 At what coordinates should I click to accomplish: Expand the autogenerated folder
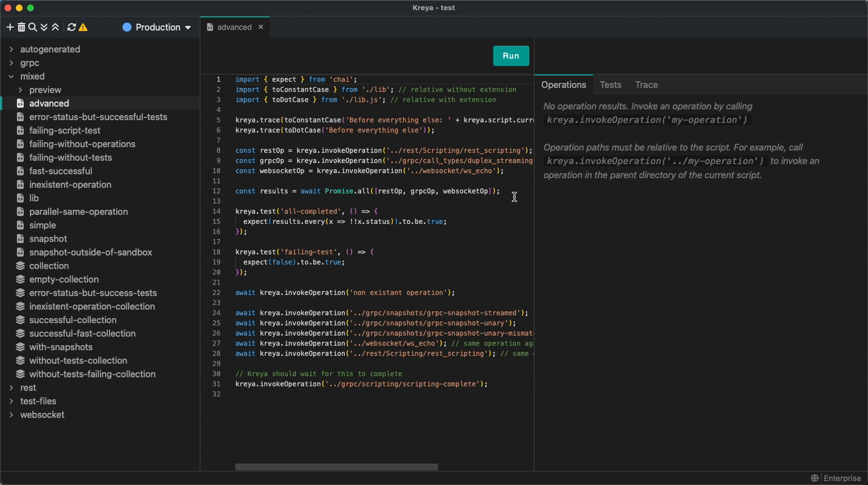[x=11, y=49]
